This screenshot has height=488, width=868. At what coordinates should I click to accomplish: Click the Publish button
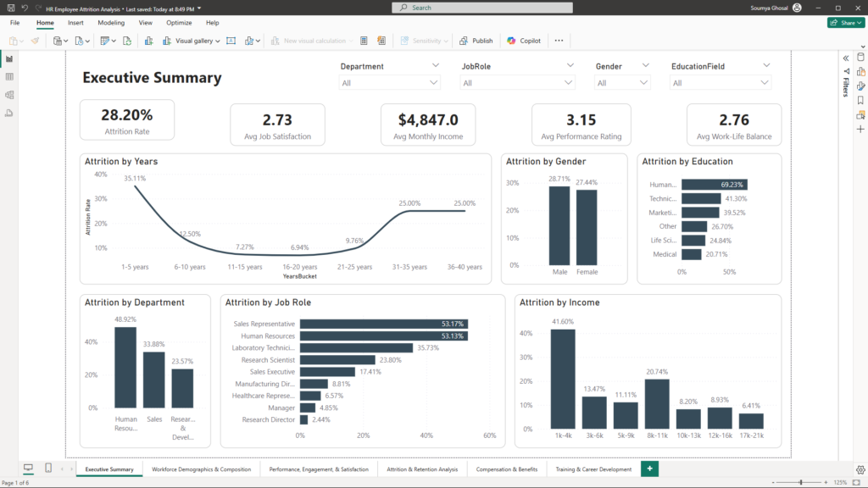click(x=476, y=41)
